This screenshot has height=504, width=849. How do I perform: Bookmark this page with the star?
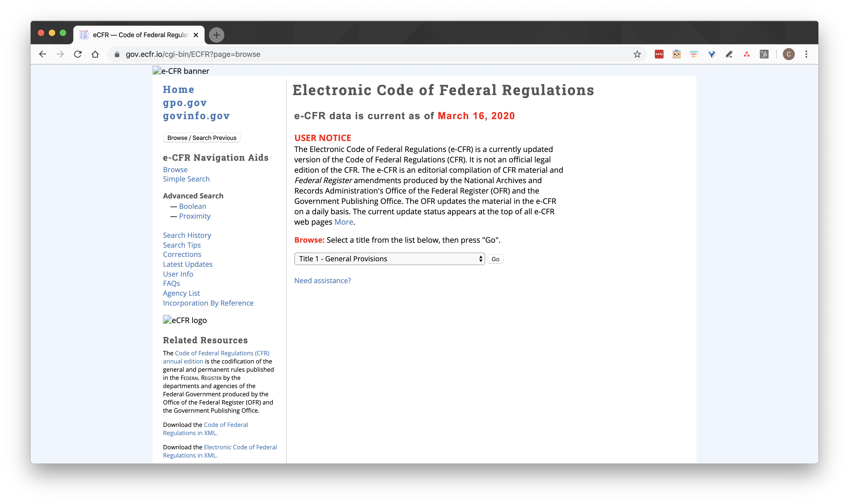point(637,54)
